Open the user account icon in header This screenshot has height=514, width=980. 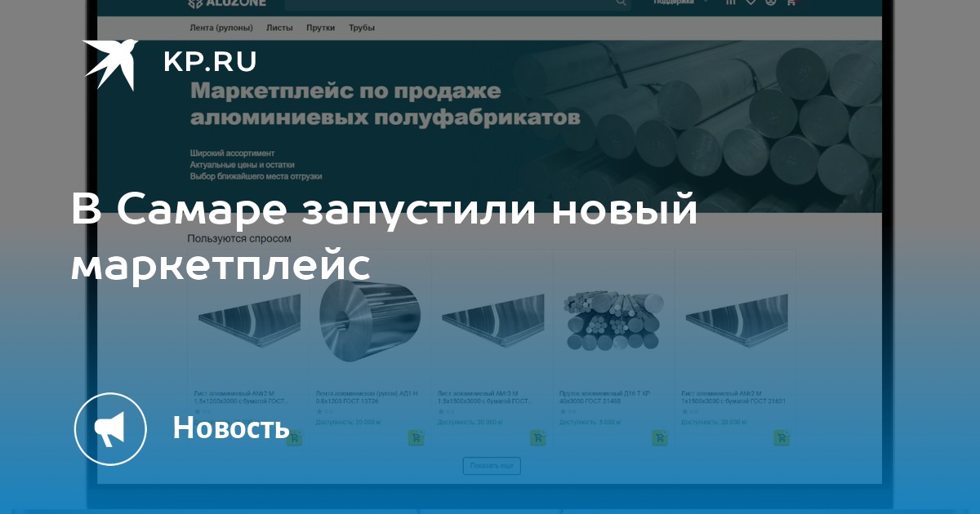coord(770,2)
